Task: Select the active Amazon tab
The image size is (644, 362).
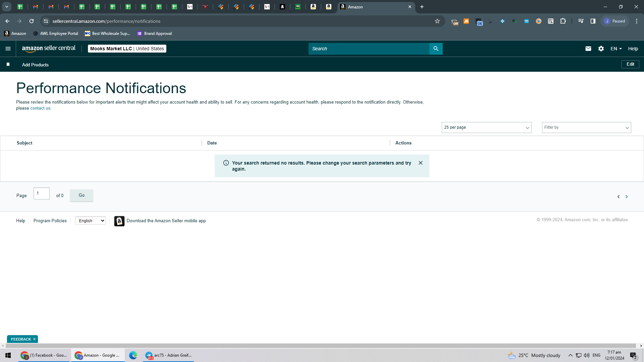Action: [x=376, y=7]
